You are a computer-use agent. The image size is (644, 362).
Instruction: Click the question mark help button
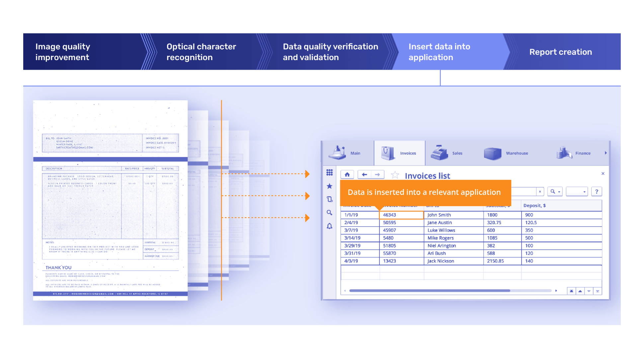(597, 192)
